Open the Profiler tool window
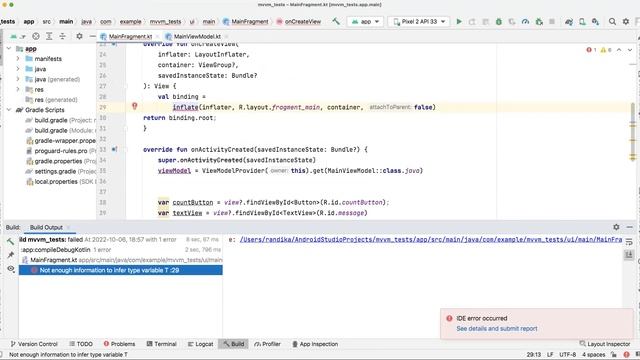 tap(267, 344)
